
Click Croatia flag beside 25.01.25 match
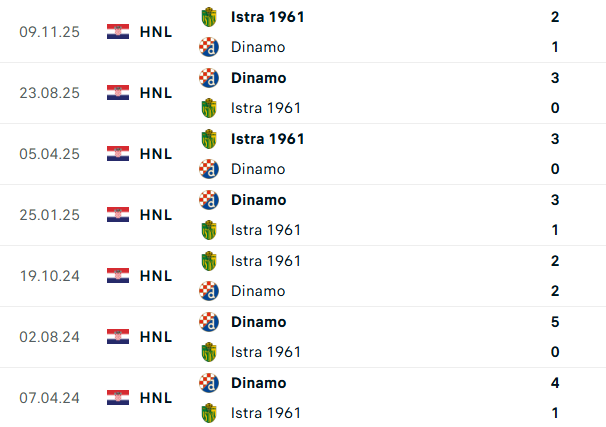pyautogui.click(x=118, y=214)
